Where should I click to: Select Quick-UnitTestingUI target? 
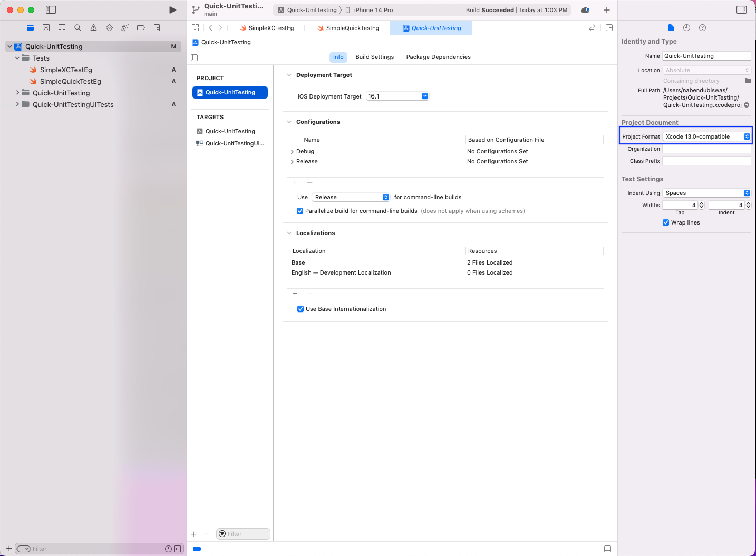click(230, 143)
